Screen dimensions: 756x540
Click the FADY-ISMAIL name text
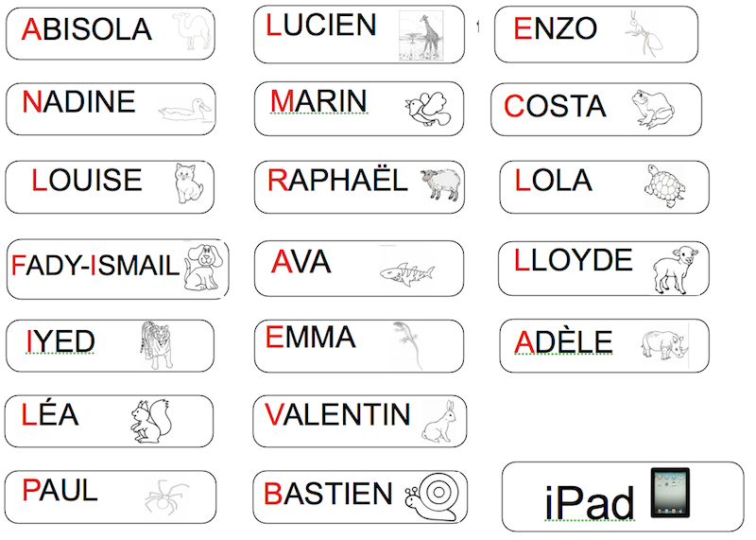(x=95, y=266)
